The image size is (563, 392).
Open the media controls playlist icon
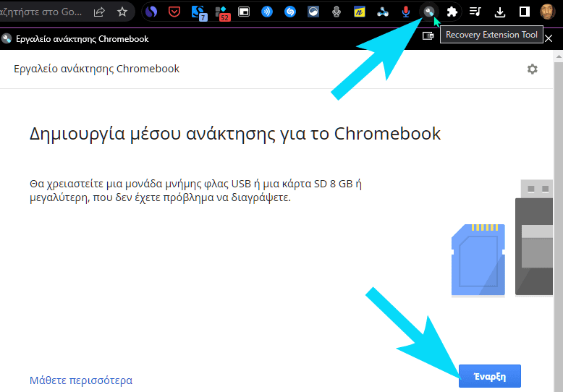[475, 12]
